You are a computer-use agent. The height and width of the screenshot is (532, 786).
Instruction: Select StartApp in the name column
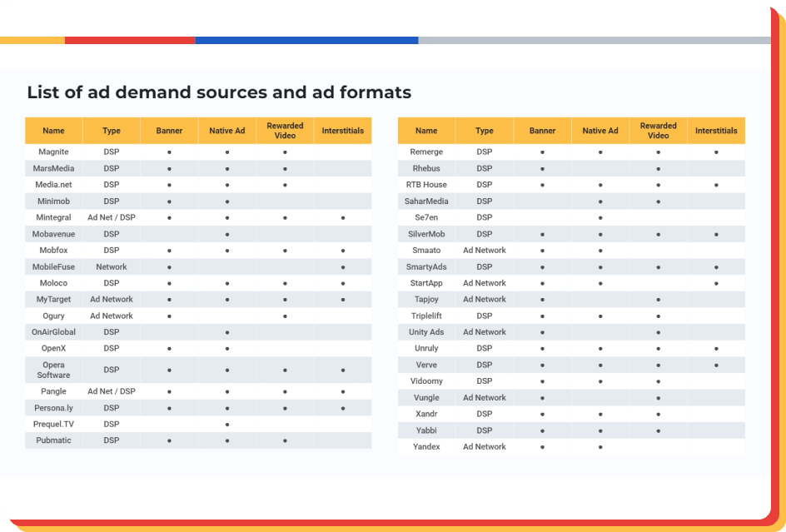[x=426, y=283]
